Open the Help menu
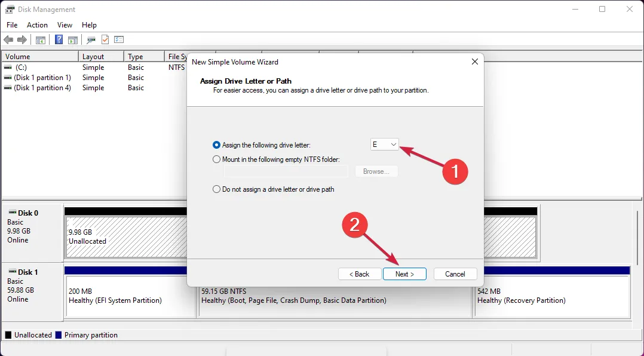Screen dimensions: 644x356 89,25
